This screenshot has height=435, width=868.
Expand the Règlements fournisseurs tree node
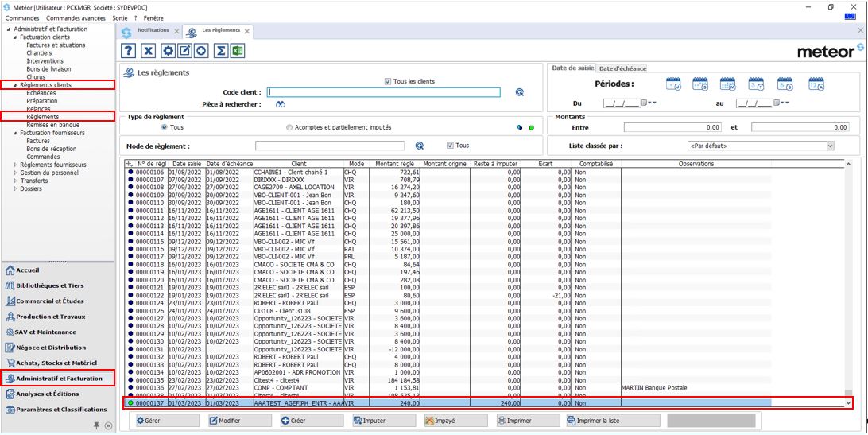click(x=16, y=165)
